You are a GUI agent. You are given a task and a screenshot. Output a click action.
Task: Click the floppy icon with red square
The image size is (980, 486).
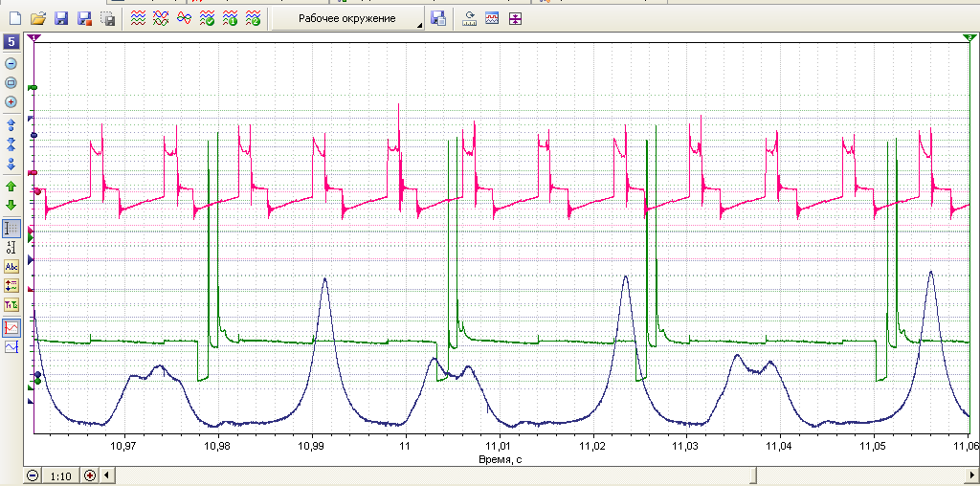pyautogui.click(x=84, y=19)
